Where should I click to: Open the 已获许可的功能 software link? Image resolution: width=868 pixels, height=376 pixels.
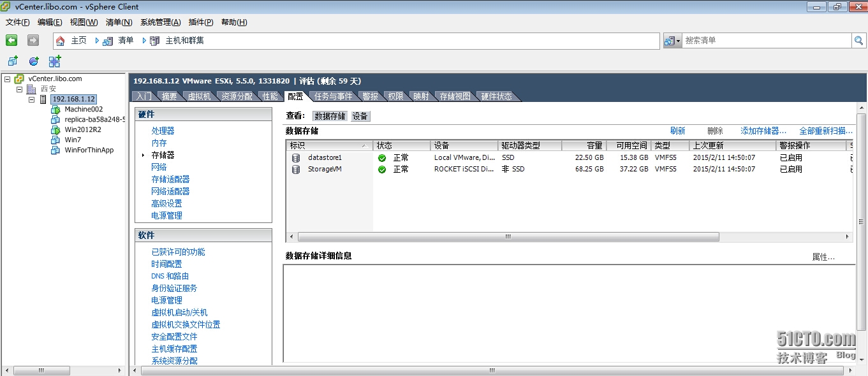pyautogui.click(x=178, y=252)
